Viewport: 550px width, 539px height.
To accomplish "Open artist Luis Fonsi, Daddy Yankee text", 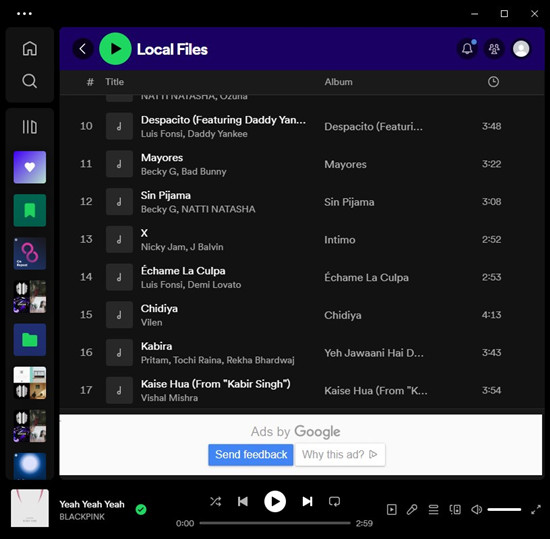I will [194, 134].
